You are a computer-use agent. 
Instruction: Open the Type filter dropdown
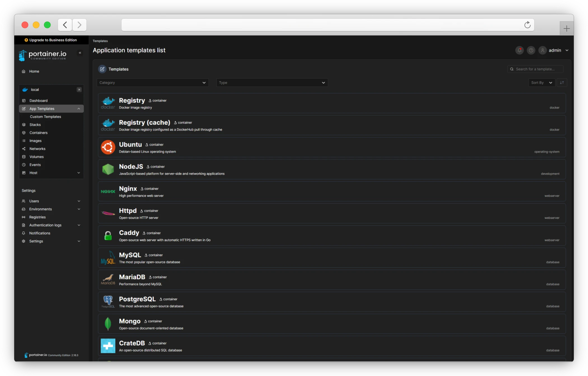272,83
